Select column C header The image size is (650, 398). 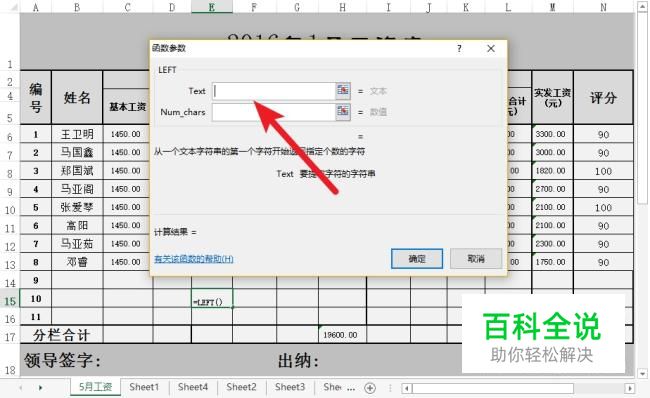click(x=128, y=7)
